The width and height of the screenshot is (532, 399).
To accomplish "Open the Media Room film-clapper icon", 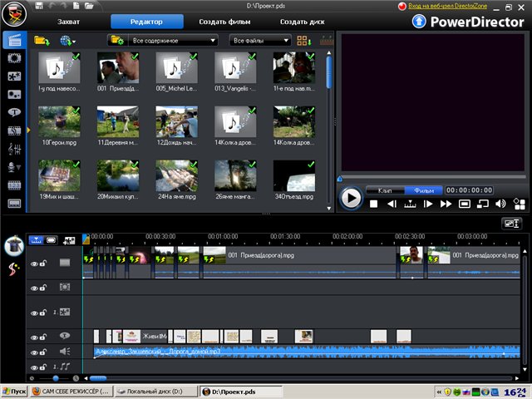I will tap(13, 39).
